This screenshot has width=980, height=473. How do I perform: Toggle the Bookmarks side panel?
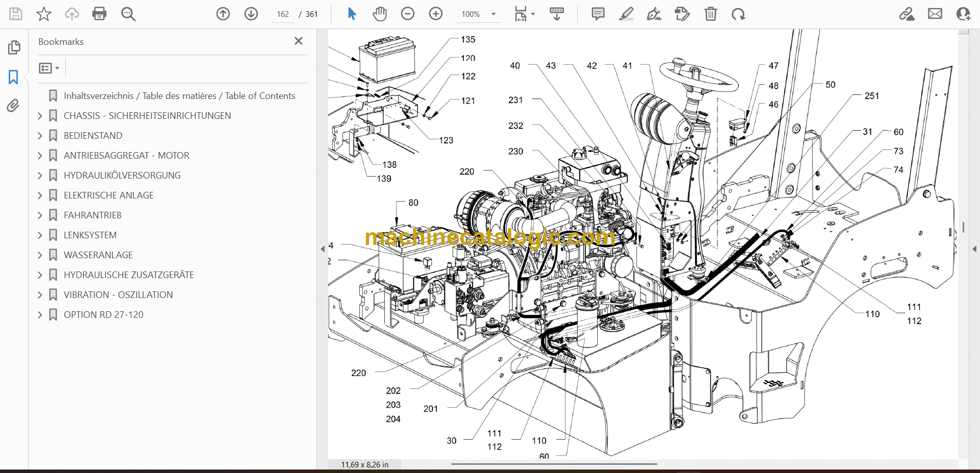pos(13,77)
